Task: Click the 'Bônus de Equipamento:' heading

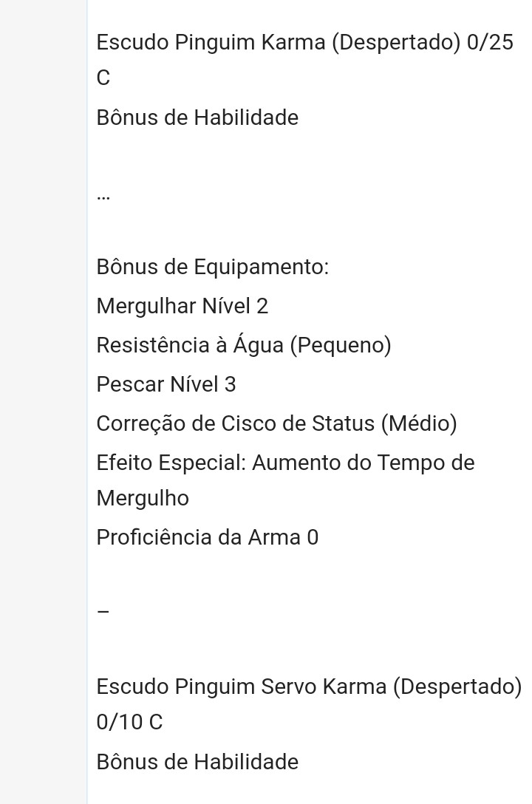Action: coord(213,268)
